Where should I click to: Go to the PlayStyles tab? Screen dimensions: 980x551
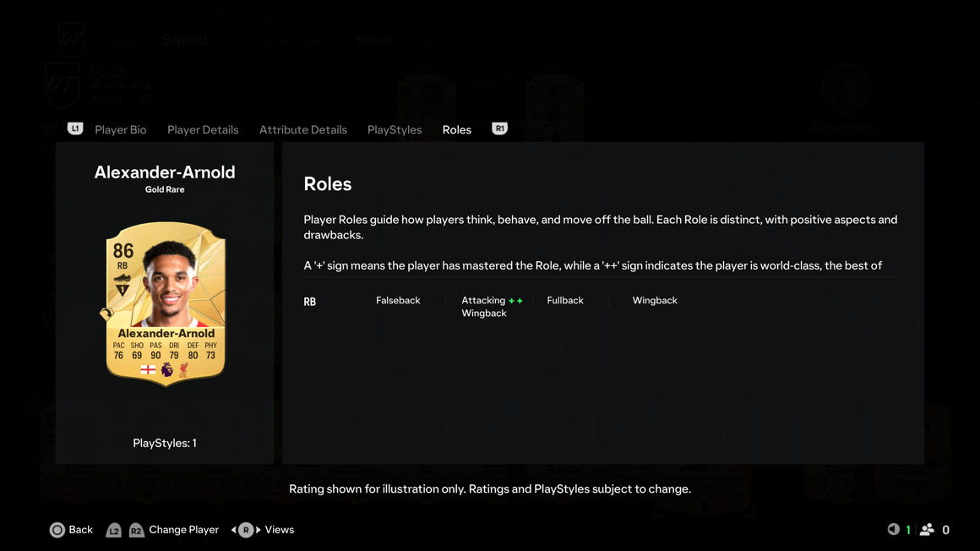point(395,129)
